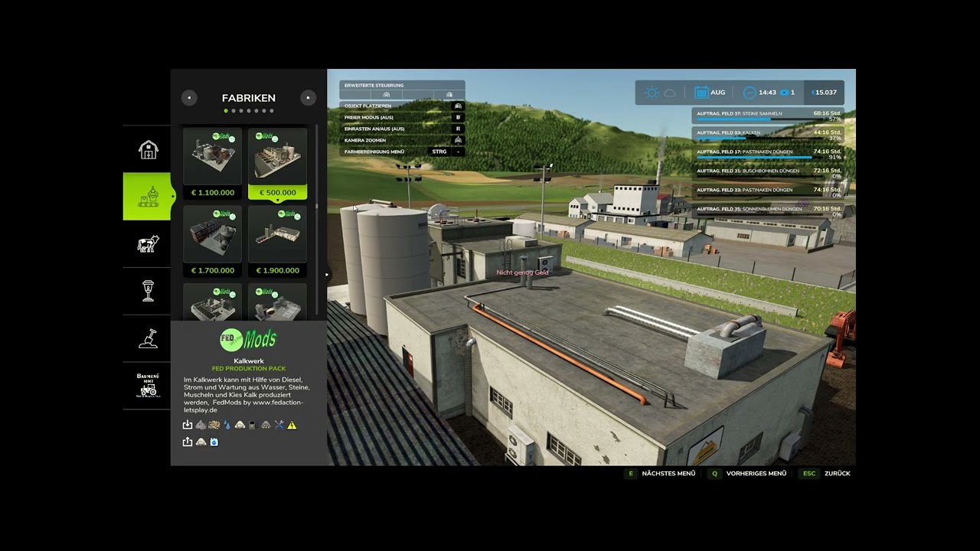
Task: Click the stones input icon
Action: coord(201,425)
